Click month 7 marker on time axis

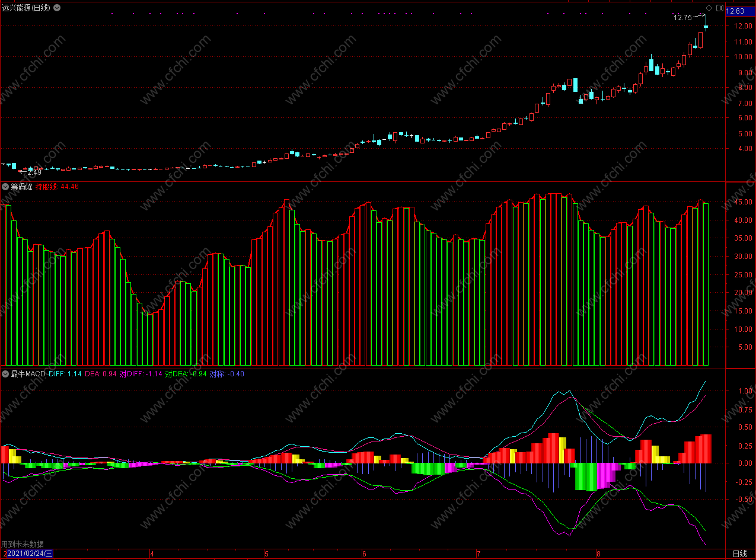click(x=479, y=554)
